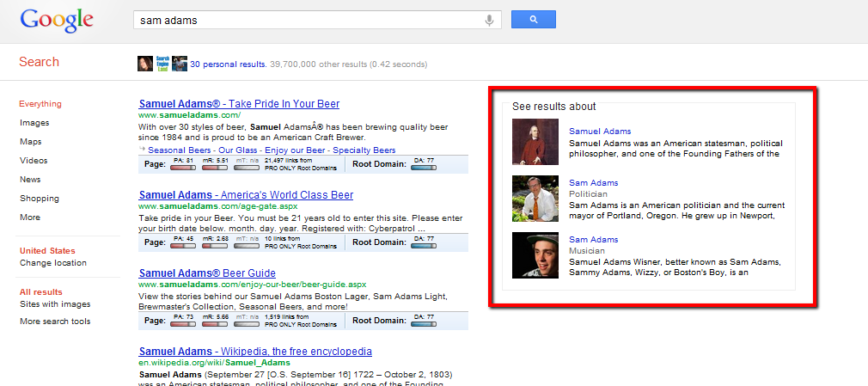Click the microphone voice search icon

pos(489,21)
